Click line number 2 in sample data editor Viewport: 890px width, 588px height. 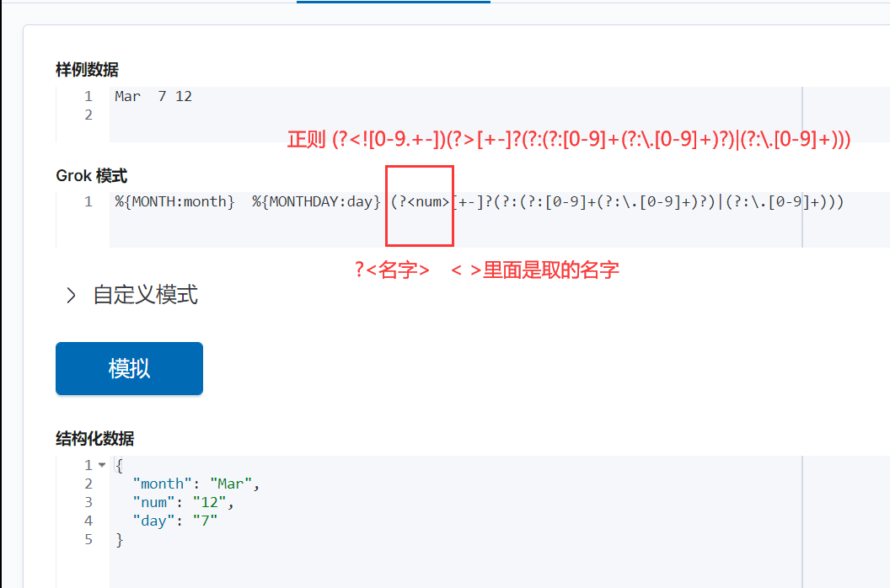(88, 115)
